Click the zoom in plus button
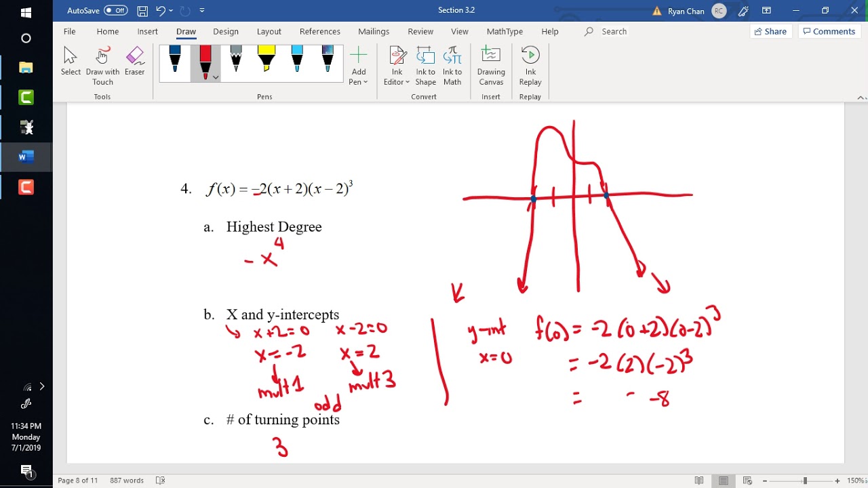This screenshot has width=868, height=488. tap(837, 481)
